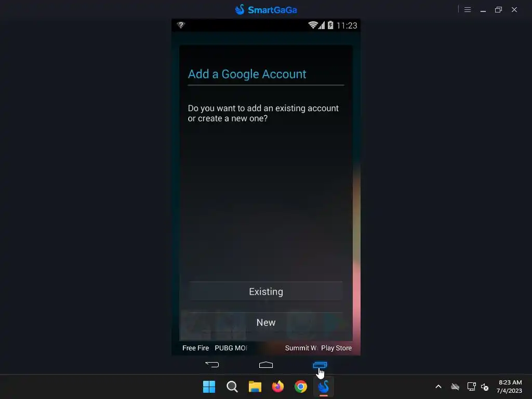Image resolution: width=532 pixels, height=399 pixels.
Task: Show hidden system tray icons
Action: (438, 387)
